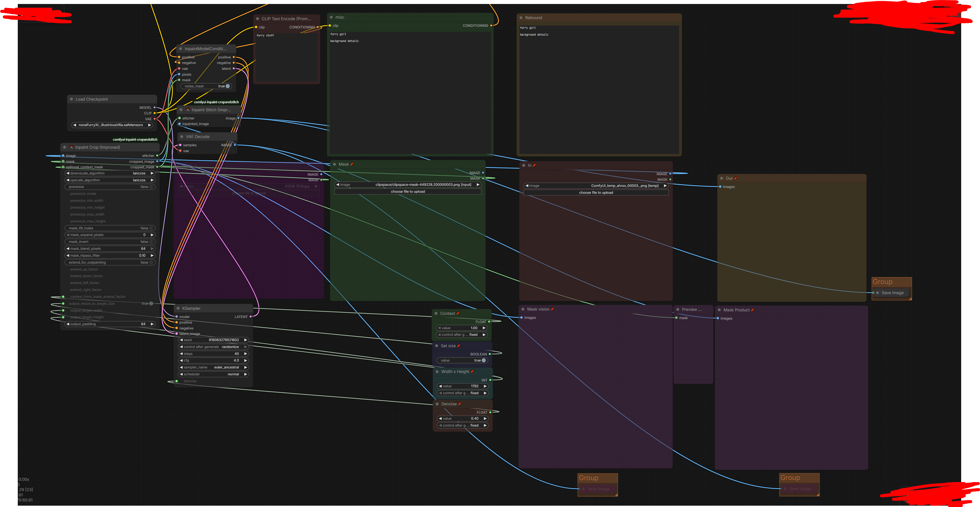This screenshot has width=980, height=507.
Task: Click choose file to upload in Mask node
Action: [407, 192]
